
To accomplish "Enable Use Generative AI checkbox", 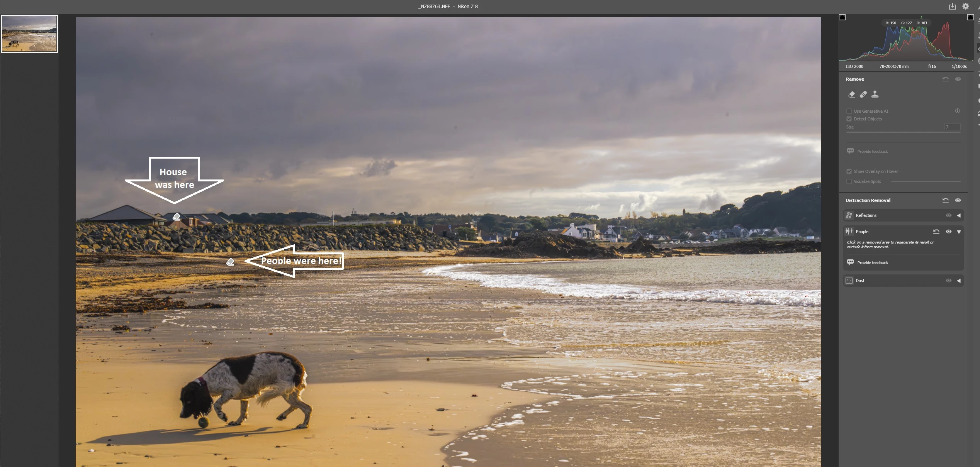I will (x=849, y=111).
